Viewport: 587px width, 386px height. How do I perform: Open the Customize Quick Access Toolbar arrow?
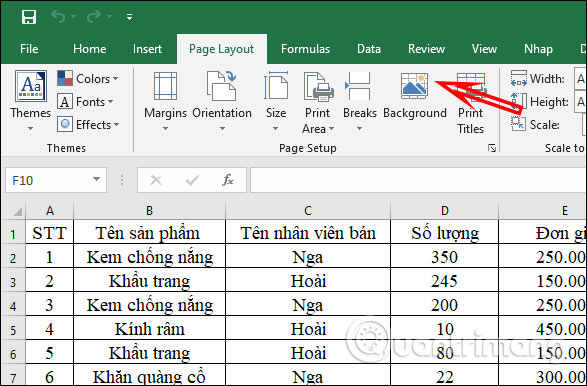point(129,17)
